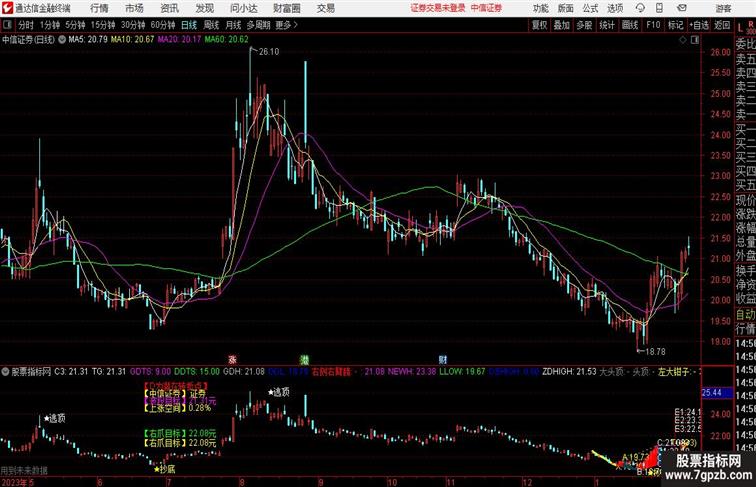Switch to the 5分钟 period
The image size is (756, 487).
point(75,25)
